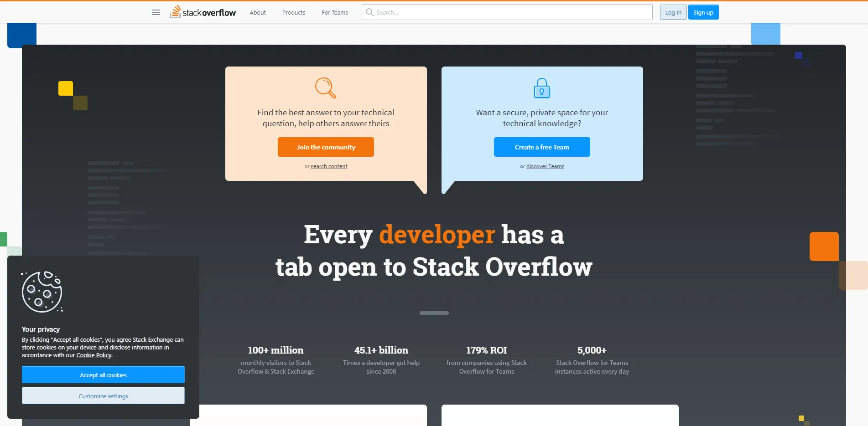
Task: Click the blue padlock icon
Action: click(x=542, y=88)
